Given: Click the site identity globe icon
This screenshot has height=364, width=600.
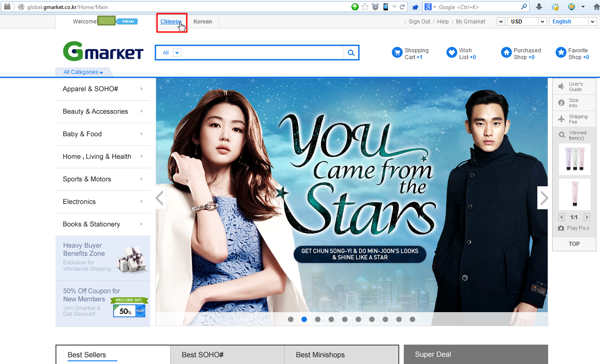Looking at the screenshot, I should 21,7.
